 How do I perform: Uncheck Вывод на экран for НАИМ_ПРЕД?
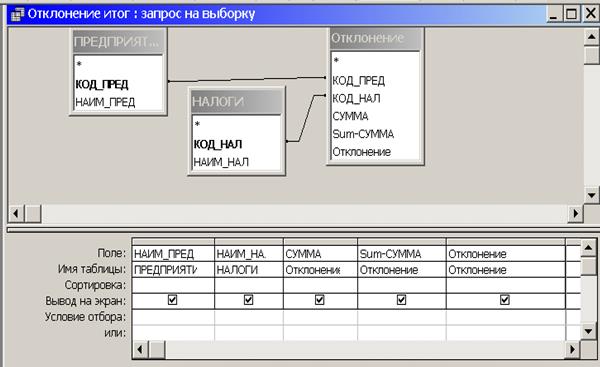[x=173, y=300]
